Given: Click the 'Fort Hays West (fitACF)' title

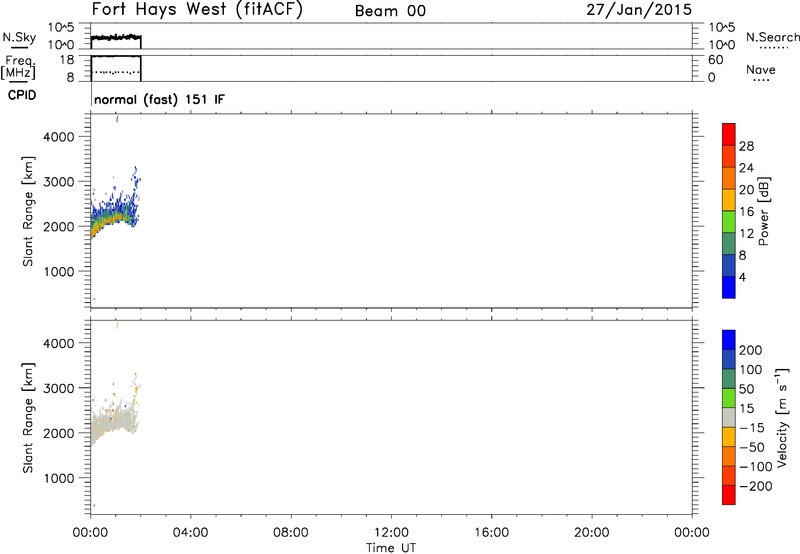Looking at the screenshot, I should [197, 10].
